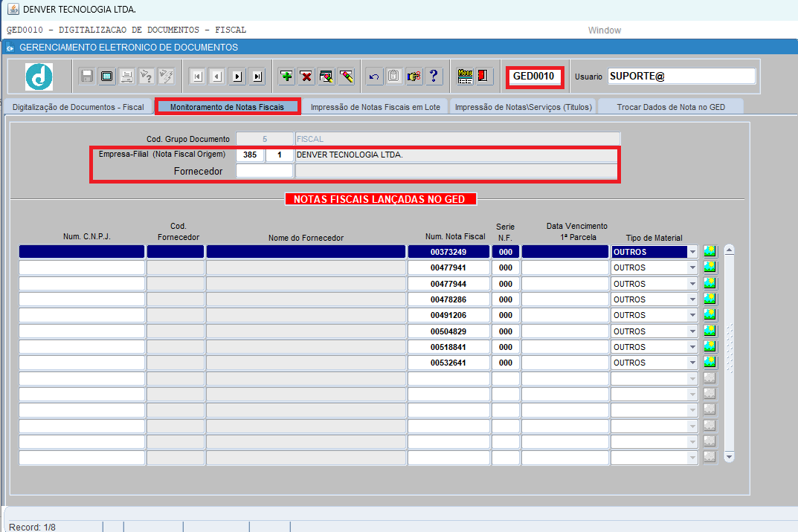Click the exit door toolbar icon
The width and height of the screenshot is (798, 532).
483,77
